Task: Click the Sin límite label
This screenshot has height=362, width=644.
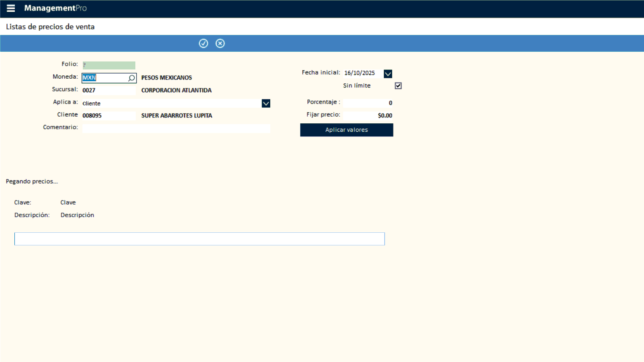Action: [357, 85]
